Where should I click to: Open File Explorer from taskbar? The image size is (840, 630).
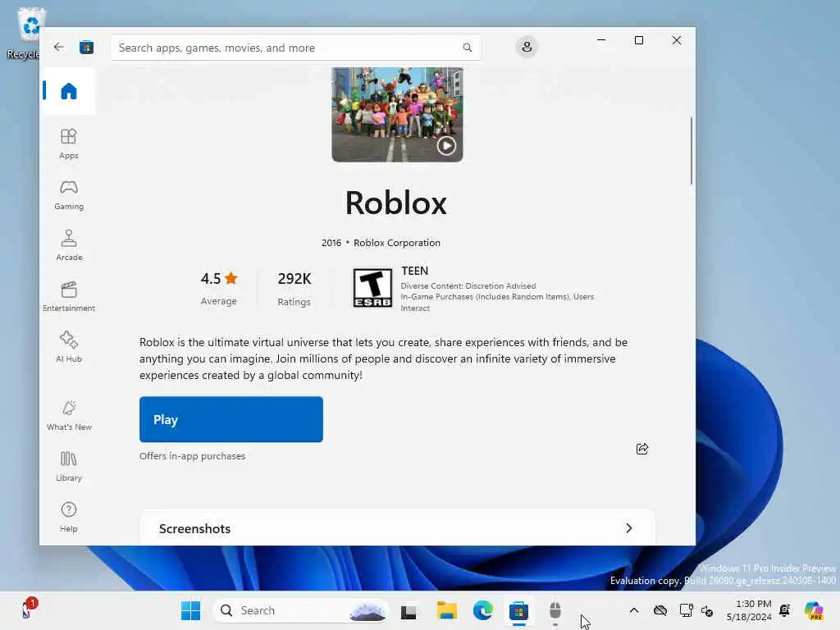click(x=446, y=610)
